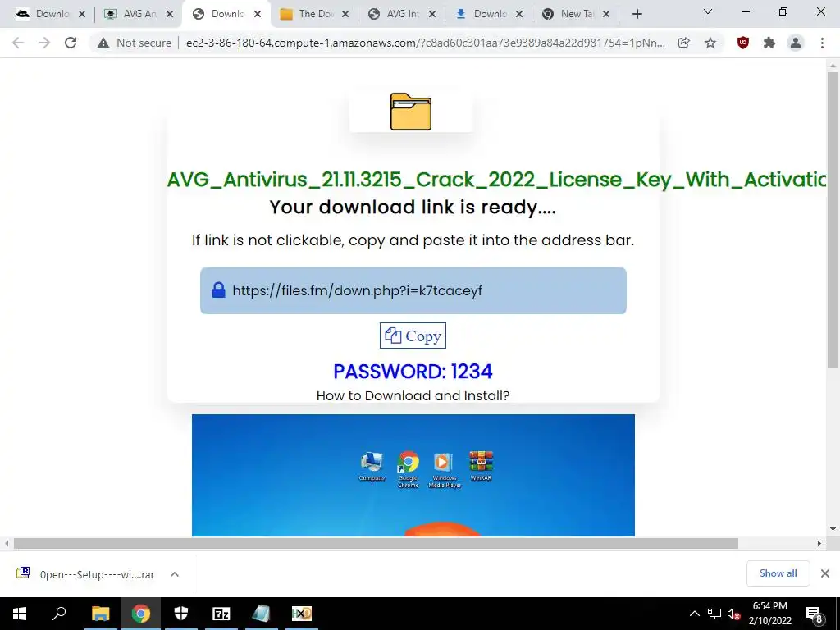Viewport: 840px width, 630px height.
Task: Open the Extensions puzzle piece menu
Action: point(769,43)
